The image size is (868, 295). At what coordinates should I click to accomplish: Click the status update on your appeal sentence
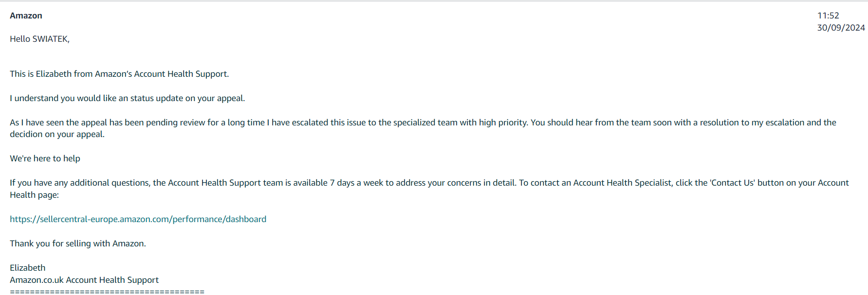[x=127, y=98]
